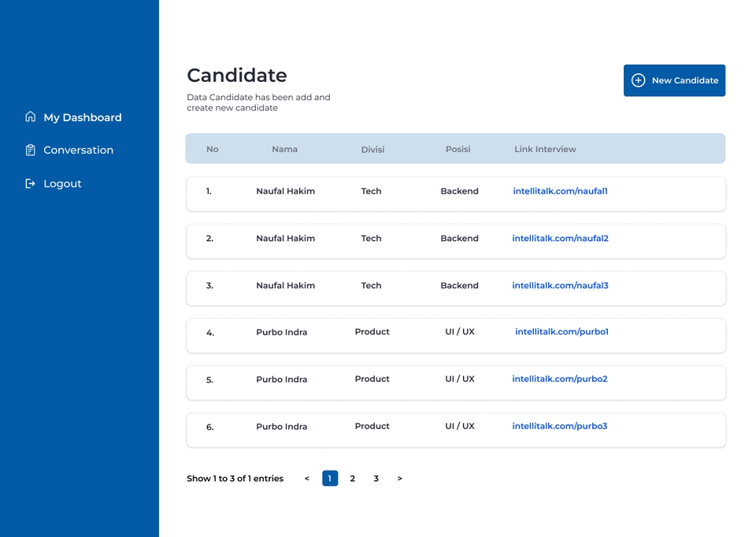Click Purbo Indra name in row 6

tap(282, 427)
